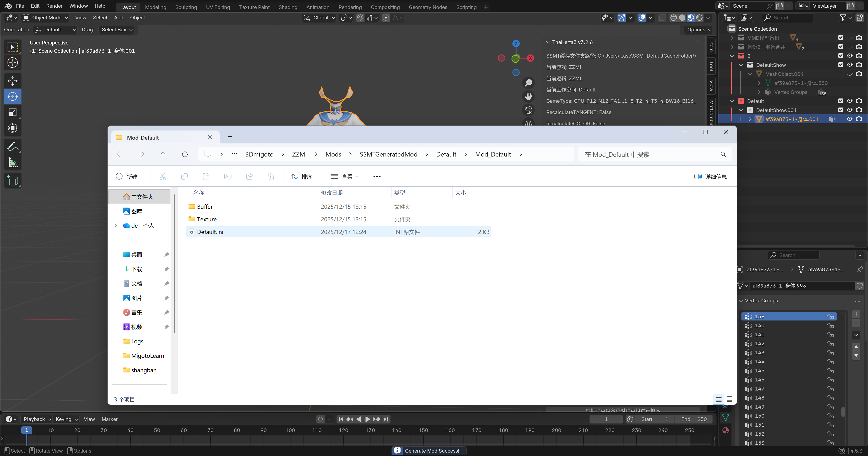Image resolution: width=868 pixels, height=456 pixels.
Task: Open the Object Mode dropdown
Action: click(x=45, y=18)
